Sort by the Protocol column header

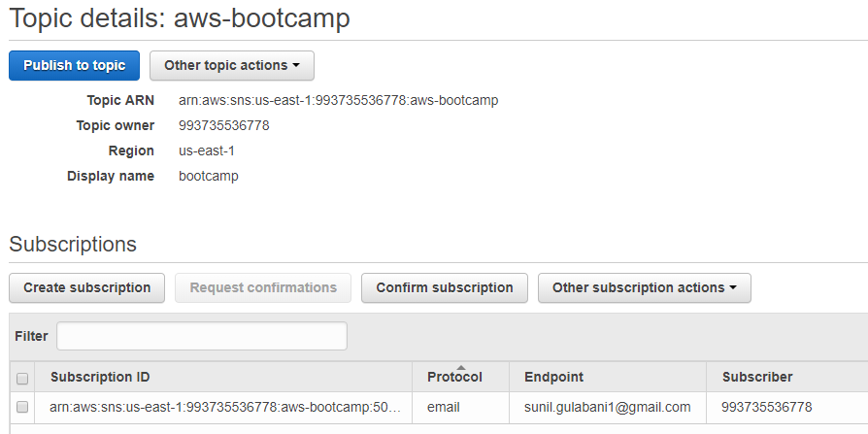(x=454, y=377)
